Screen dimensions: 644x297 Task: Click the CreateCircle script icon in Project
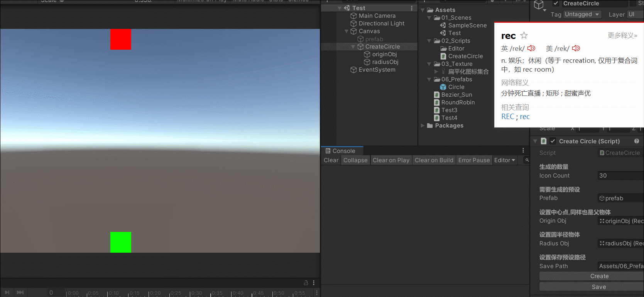(443, 56)
